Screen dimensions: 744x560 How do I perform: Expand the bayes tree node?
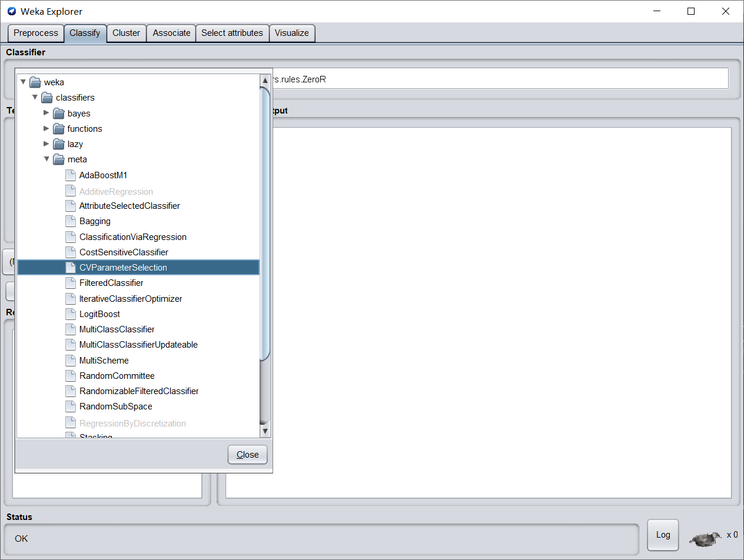point(46,113)
